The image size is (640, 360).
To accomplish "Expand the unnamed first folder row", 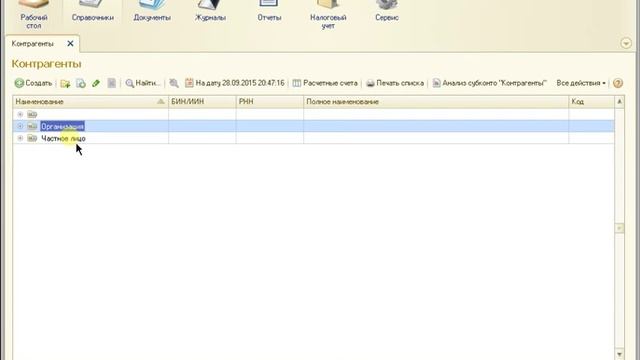I will coord(20,114).
